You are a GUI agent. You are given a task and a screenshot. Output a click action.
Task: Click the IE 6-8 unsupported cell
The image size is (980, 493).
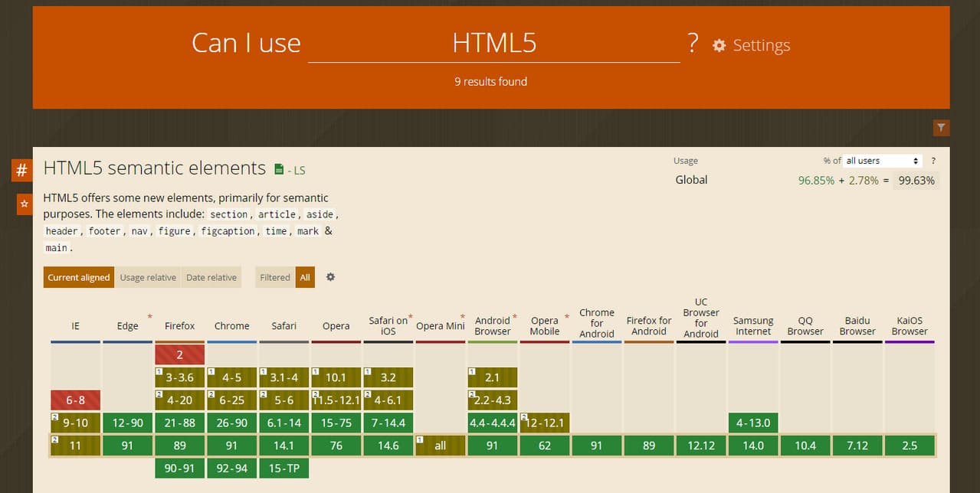75,400
